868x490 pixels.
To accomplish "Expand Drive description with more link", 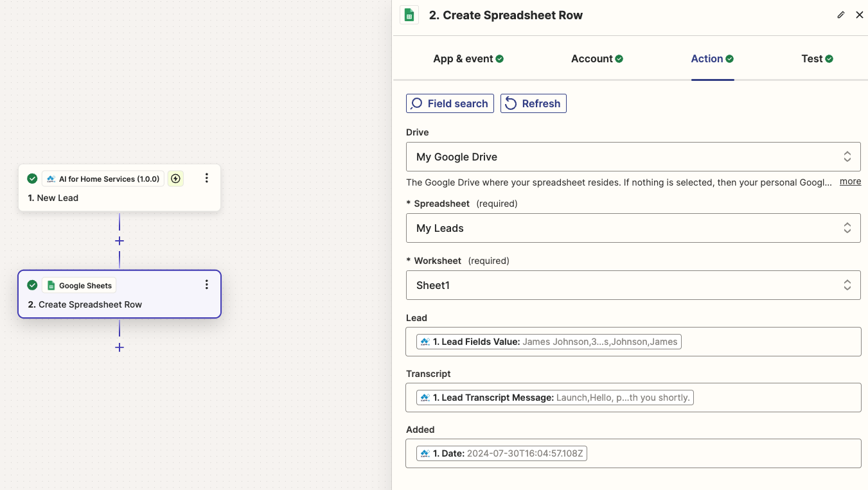I will tap(850, 182).
